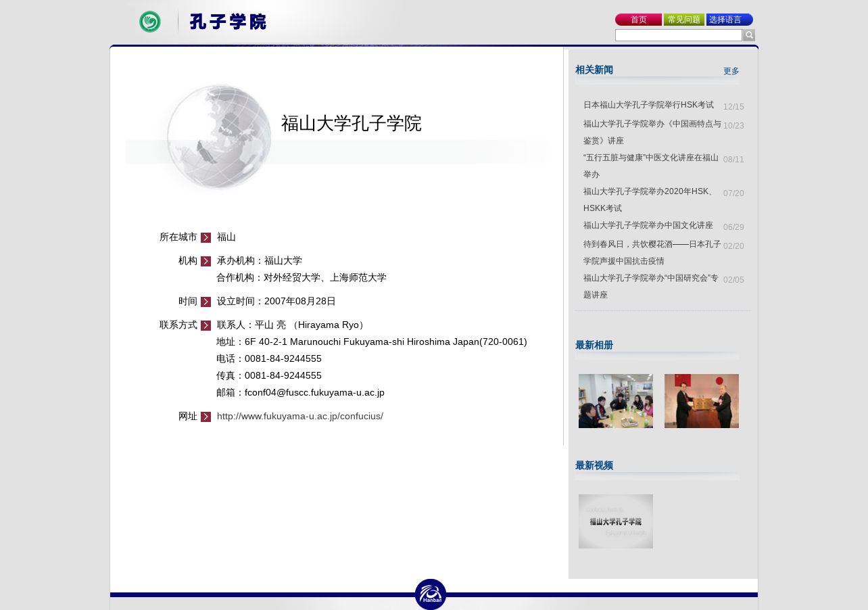Viewport: 868px width, 610px height.
Task: Open 更多 link in 相关新闻
Action: coord(731,71)
